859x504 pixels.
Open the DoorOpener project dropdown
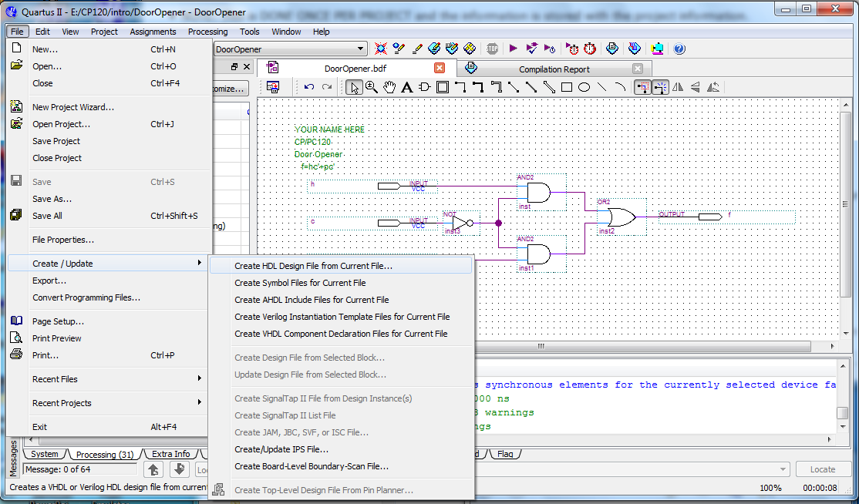click(x=360, y=49)
